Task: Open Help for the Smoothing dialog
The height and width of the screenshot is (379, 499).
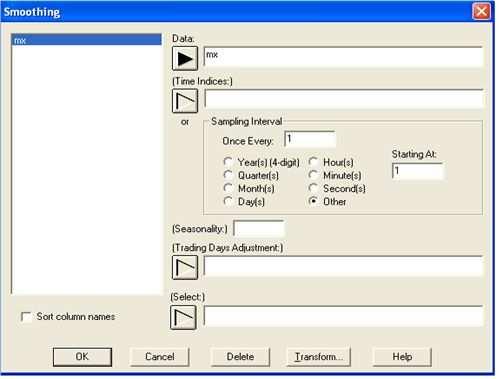Action: coord(402,357)
